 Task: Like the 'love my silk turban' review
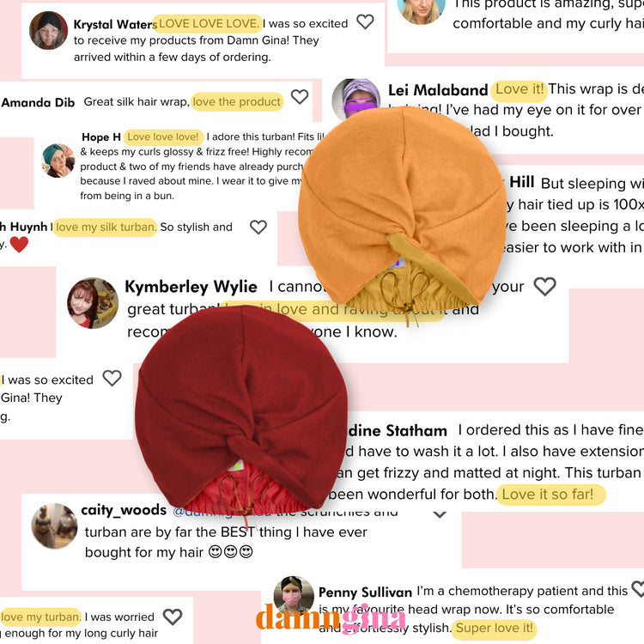click(x=258, y=228)
